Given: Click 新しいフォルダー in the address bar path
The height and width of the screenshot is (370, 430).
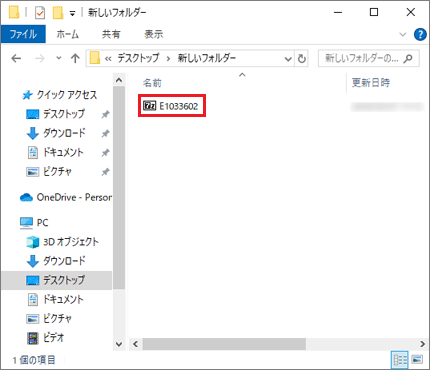Looking at the screenshot, I should point(207,58).
